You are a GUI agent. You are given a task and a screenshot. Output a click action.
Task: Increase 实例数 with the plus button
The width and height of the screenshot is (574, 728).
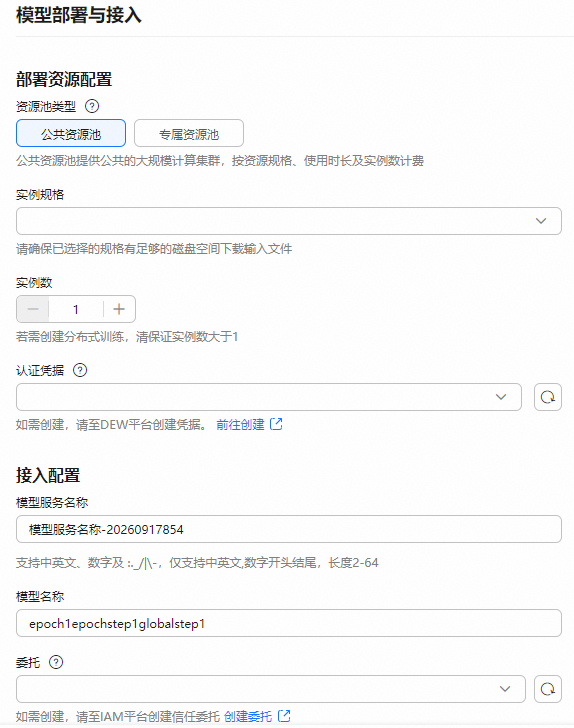(119, 309)
